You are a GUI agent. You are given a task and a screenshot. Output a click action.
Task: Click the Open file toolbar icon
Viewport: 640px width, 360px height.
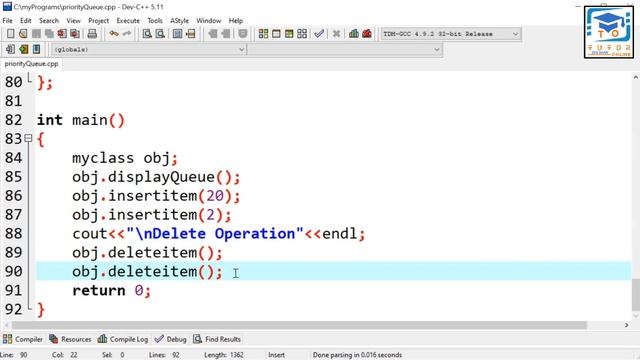(x=23, y=34)
